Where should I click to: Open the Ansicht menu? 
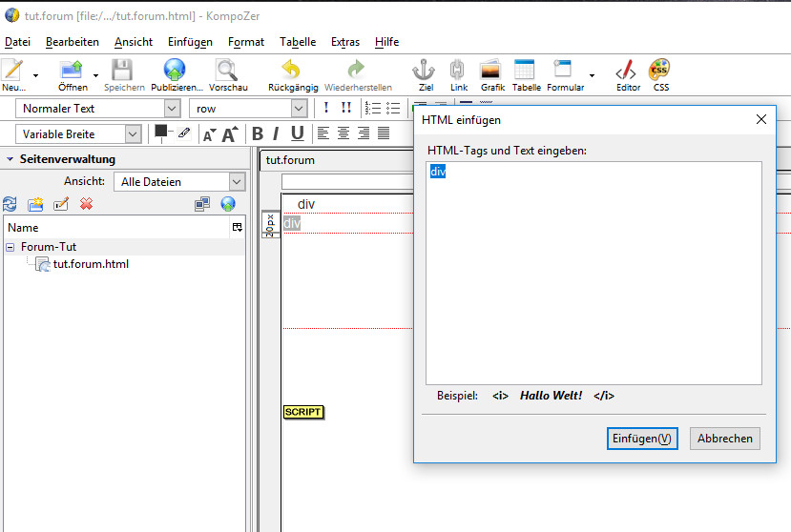pyautogui.click(x=134, y=42)
